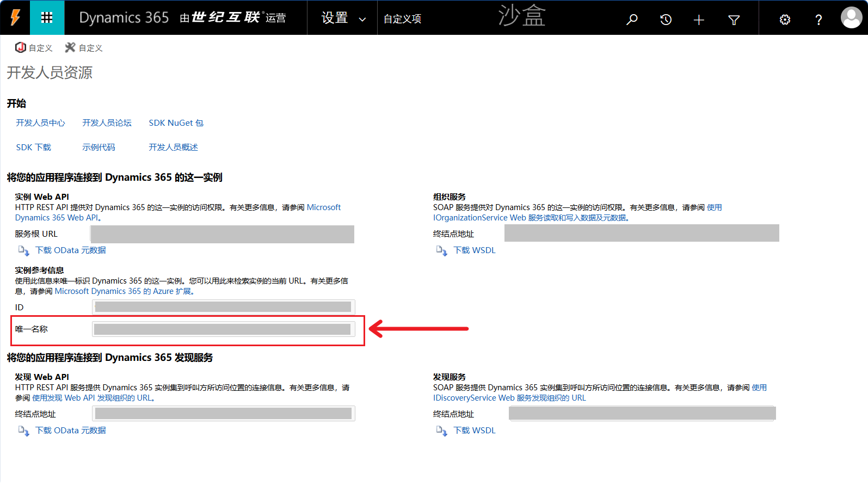Open the search magnifier icon
This screenshot has width=868, height=485.
[x=632, y=20]
